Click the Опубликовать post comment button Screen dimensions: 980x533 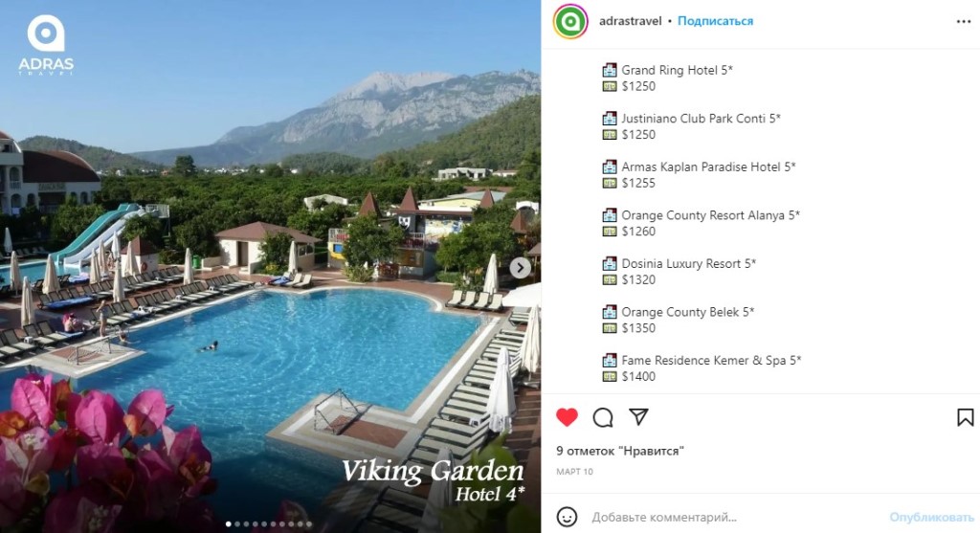click(931, 518)
